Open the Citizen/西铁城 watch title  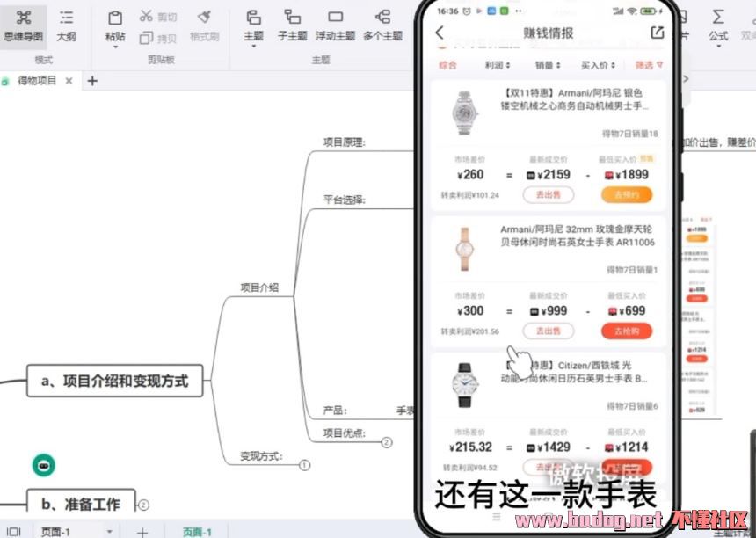click(574, 372)
